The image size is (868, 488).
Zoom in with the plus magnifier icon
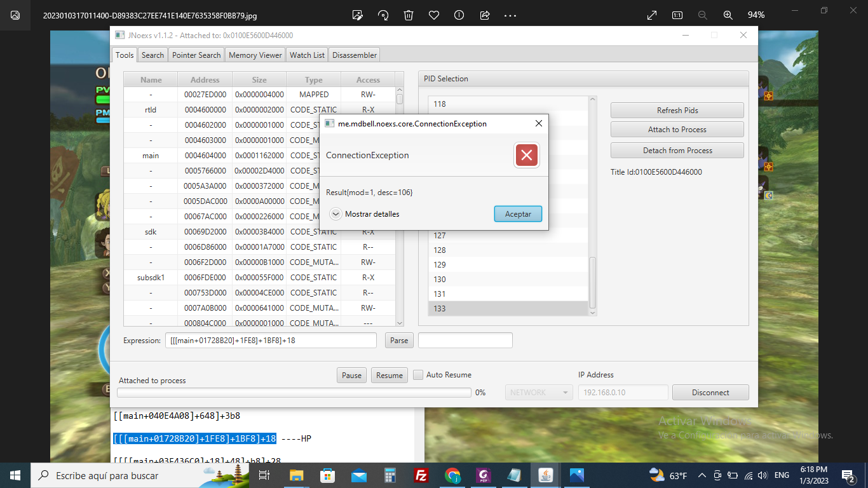click(x=728, y=15)
